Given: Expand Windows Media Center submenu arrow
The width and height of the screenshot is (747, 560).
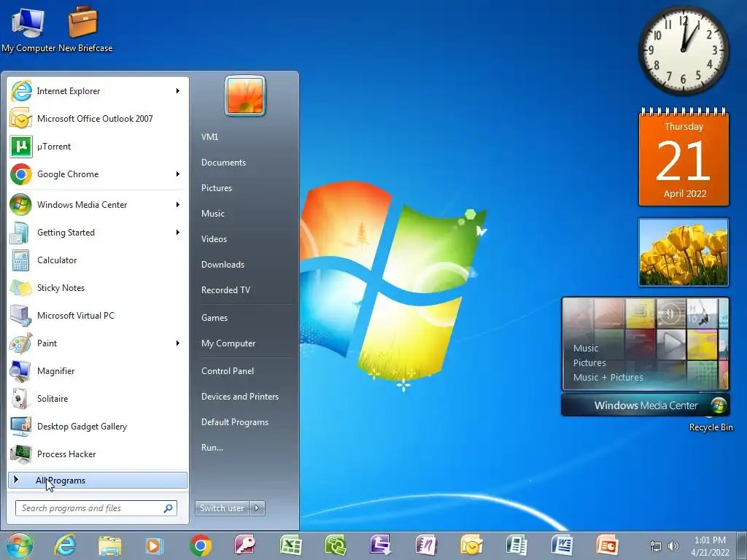Looking at the screenshot, I should tap(178, 205).
